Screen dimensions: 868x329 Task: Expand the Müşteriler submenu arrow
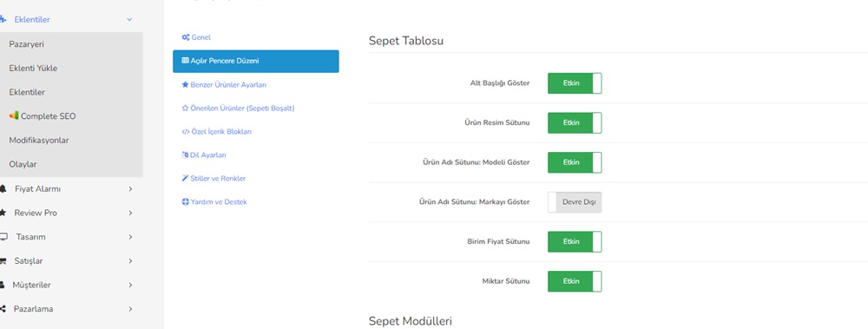[x=130, y=286]
